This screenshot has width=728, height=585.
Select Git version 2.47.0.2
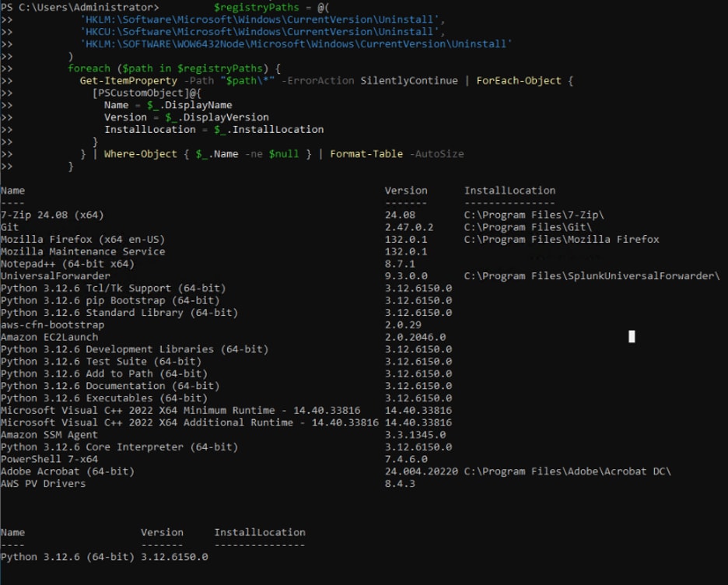click(409, 227)
